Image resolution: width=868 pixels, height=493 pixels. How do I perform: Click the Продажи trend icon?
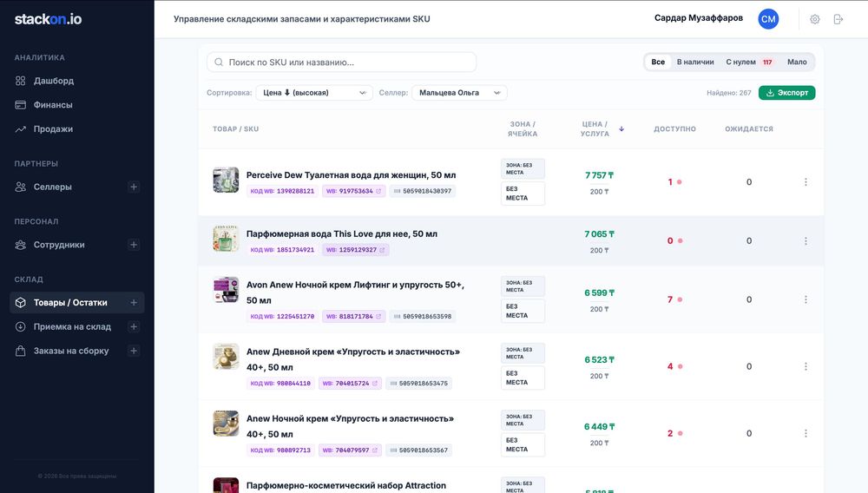[x=21, y=129]
